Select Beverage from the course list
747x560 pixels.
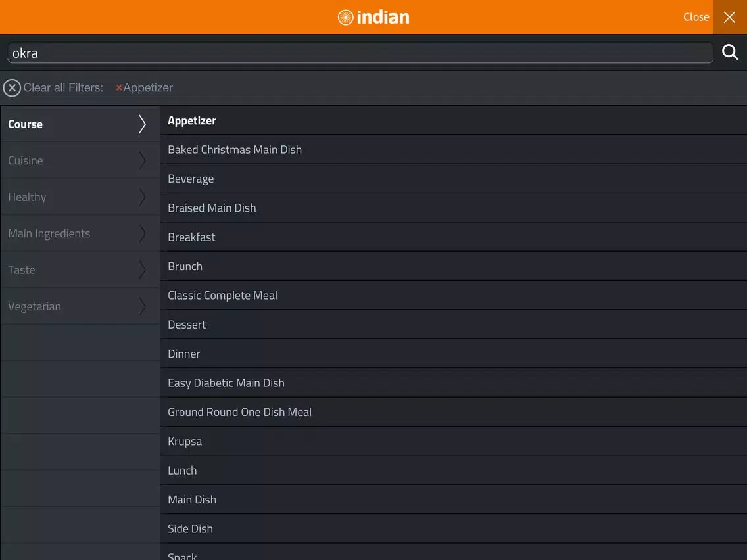pos(191,179)
